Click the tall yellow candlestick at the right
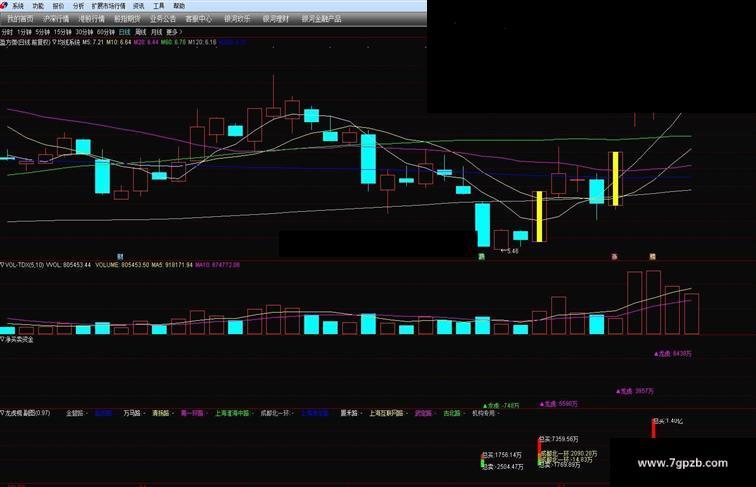Screen dimensions: 756x487 [x=615, y=179]
